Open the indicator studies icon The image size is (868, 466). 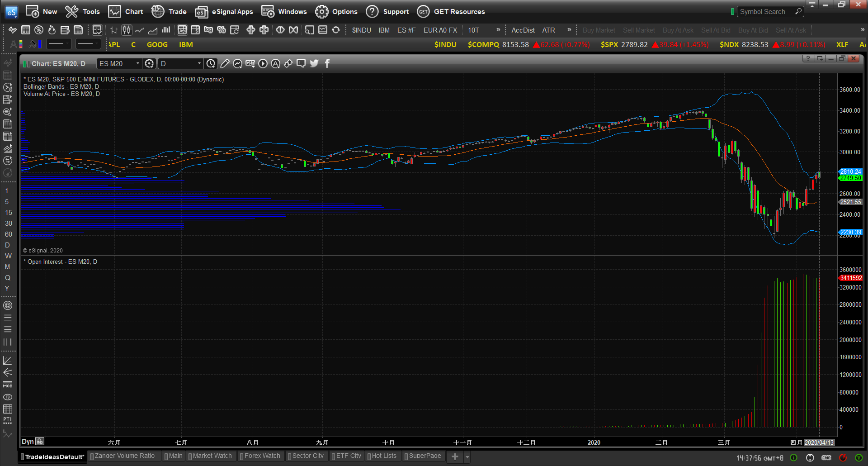point(237,63)
